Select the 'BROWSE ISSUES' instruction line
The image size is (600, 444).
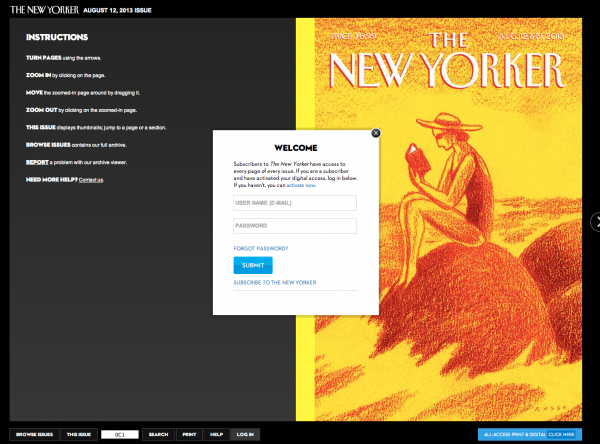(76, 145)
